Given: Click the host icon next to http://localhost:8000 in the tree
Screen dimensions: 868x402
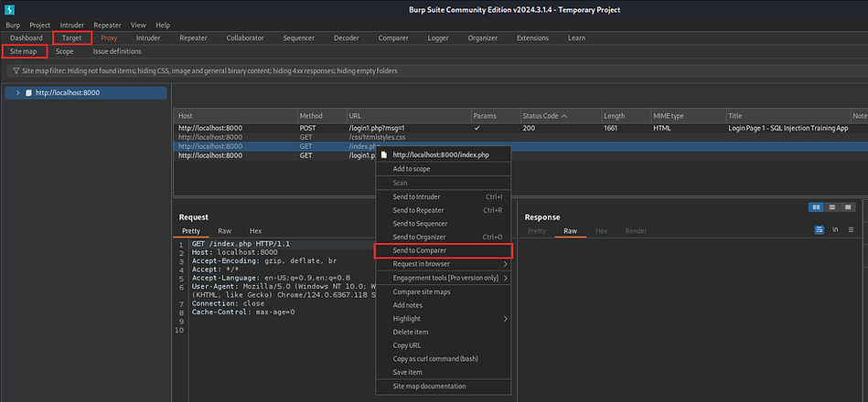Looking at the screenshot, I should (x=28, y=93).
